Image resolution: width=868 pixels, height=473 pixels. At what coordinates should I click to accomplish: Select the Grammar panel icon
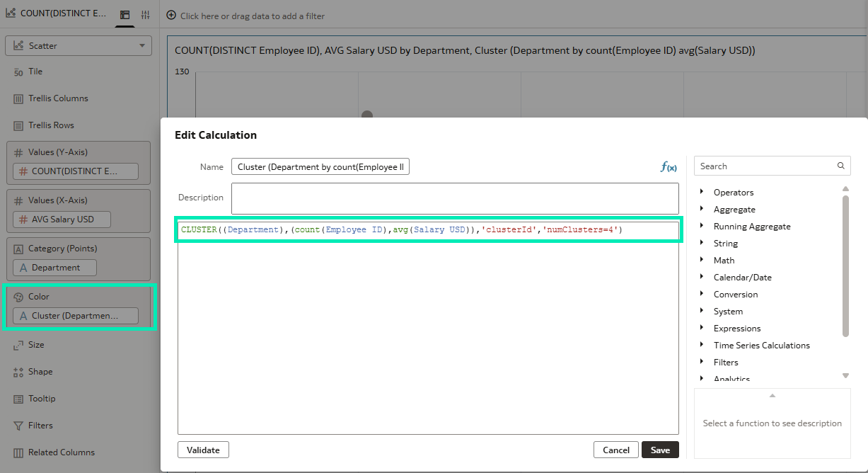[125, 14]
